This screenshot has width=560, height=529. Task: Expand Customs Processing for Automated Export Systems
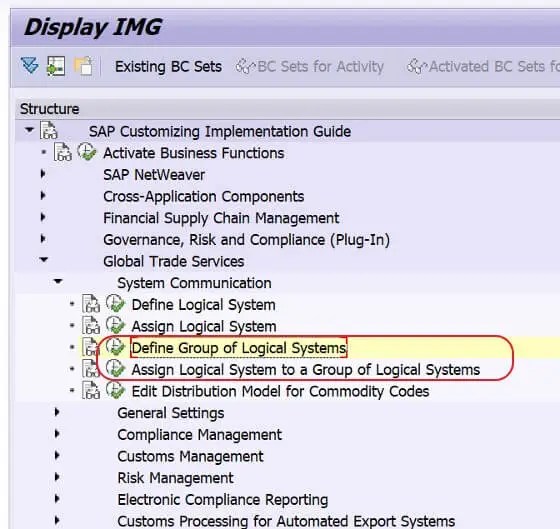[57, 521]
